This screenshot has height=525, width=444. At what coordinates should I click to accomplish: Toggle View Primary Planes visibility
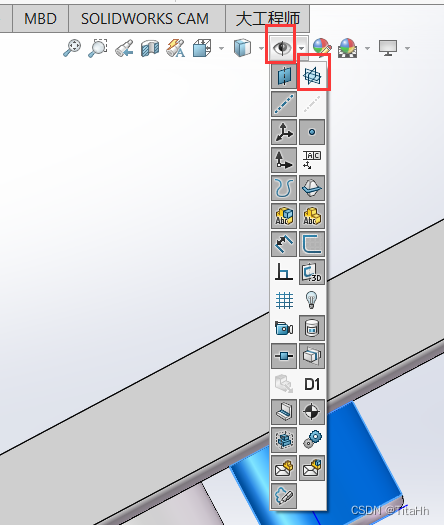[x=312, y=76]
